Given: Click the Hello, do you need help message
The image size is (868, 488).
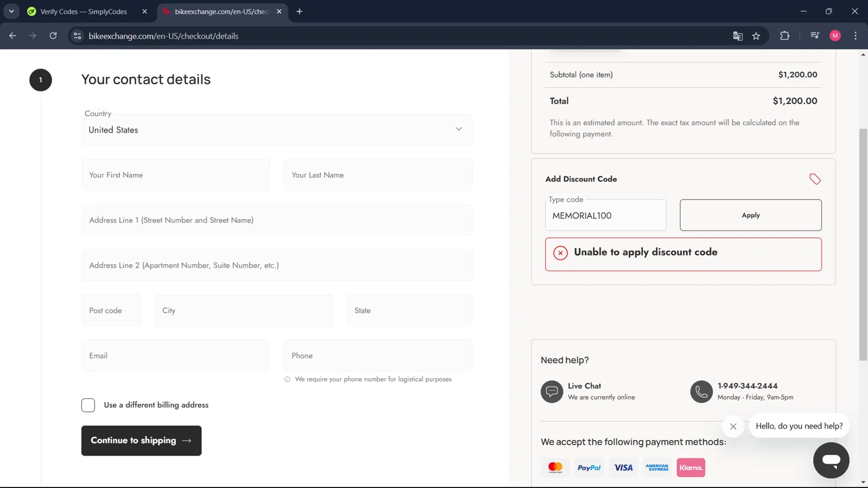Looking at the screenshot, I should click(x=799, y=426).
